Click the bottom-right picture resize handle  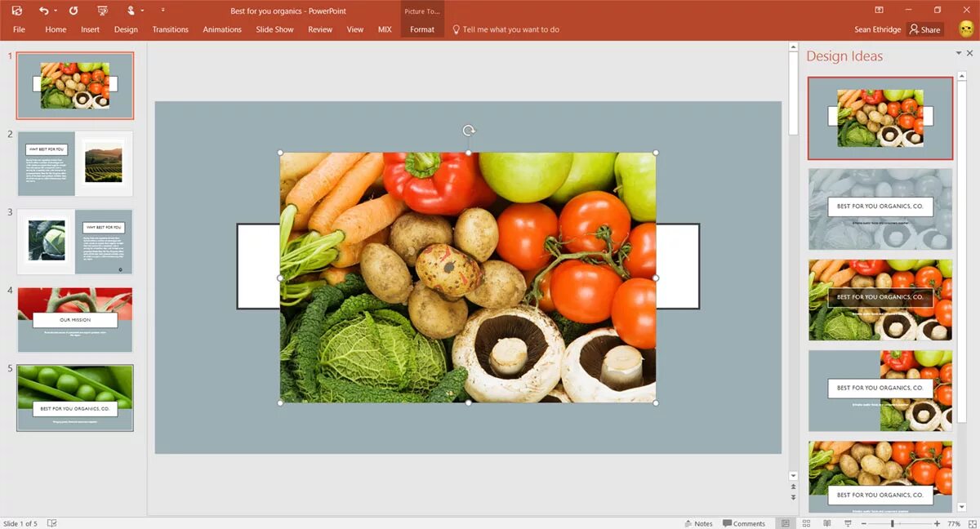[656, 402]
